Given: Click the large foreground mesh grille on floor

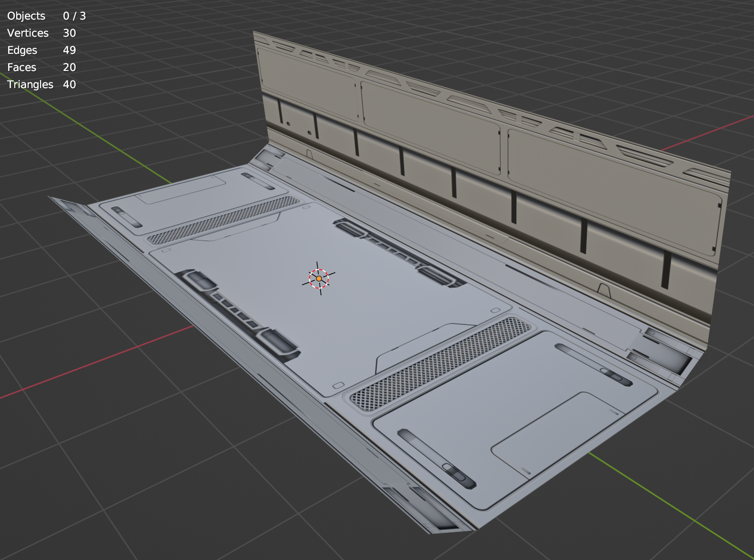Looking at the screenshot, I should click(441, 364).
